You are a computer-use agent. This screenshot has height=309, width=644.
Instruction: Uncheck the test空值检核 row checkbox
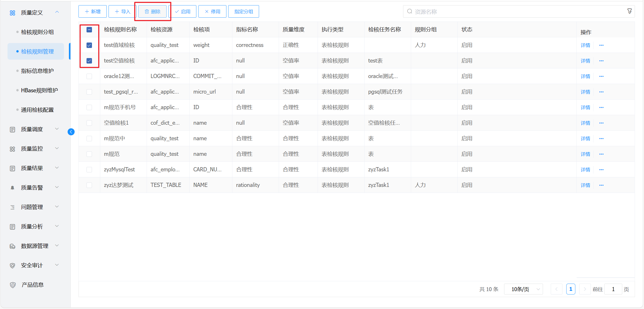pyautogui.click(x=89, y=61)
